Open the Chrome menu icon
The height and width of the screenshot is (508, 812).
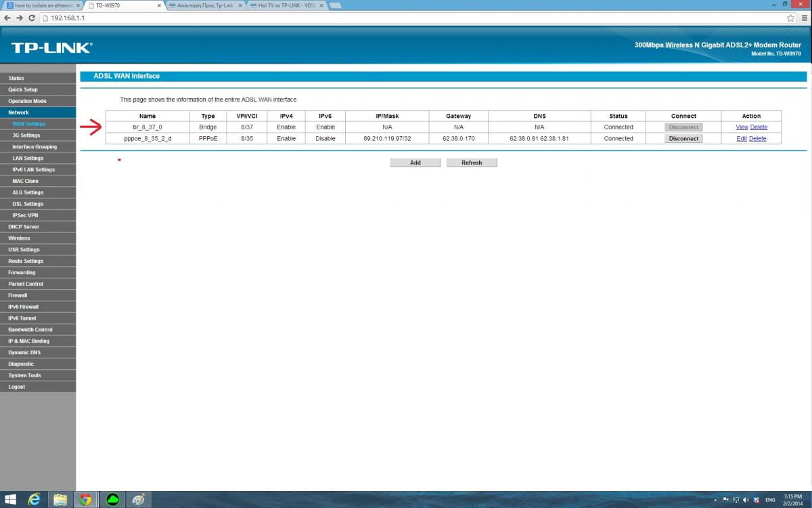(x=804, y=18)
